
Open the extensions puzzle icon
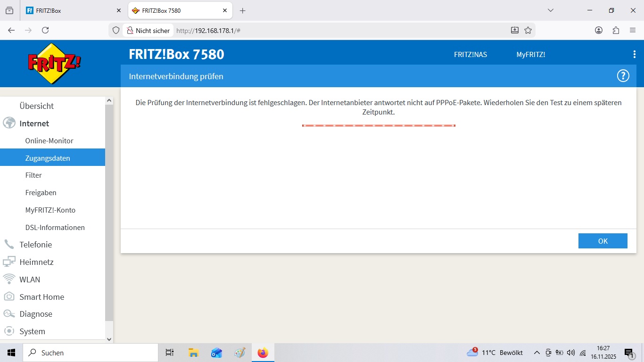(x=616, y=30)
